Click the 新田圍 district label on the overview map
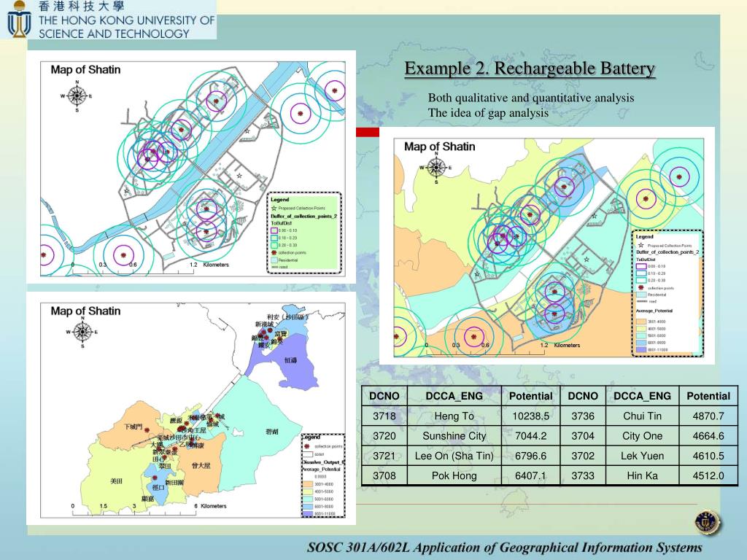Image resolution: width=747 pixels, height=560 pixels. pyautogui.click(x=174, y=483)
